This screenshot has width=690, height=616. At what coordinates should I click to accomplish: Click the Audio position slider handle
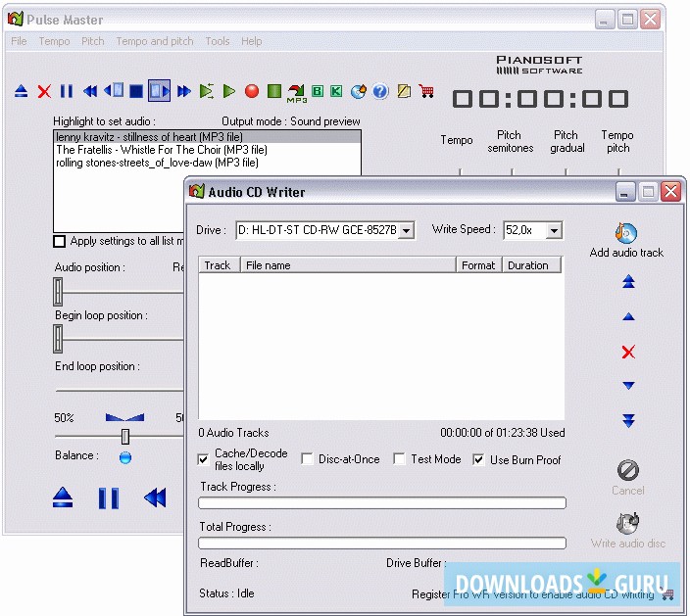click(58, 292)
